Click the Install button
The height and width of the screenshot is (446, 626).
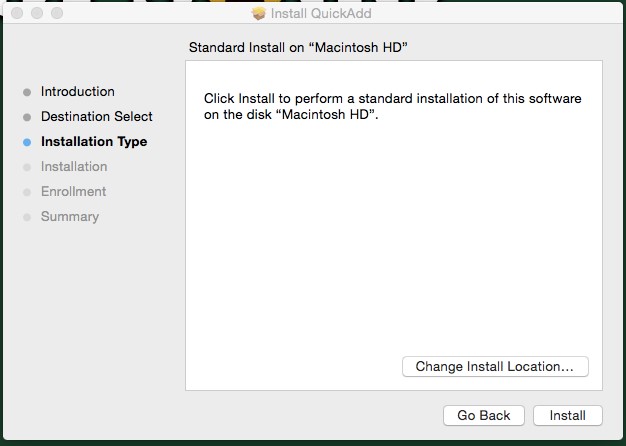click(567, 415)
